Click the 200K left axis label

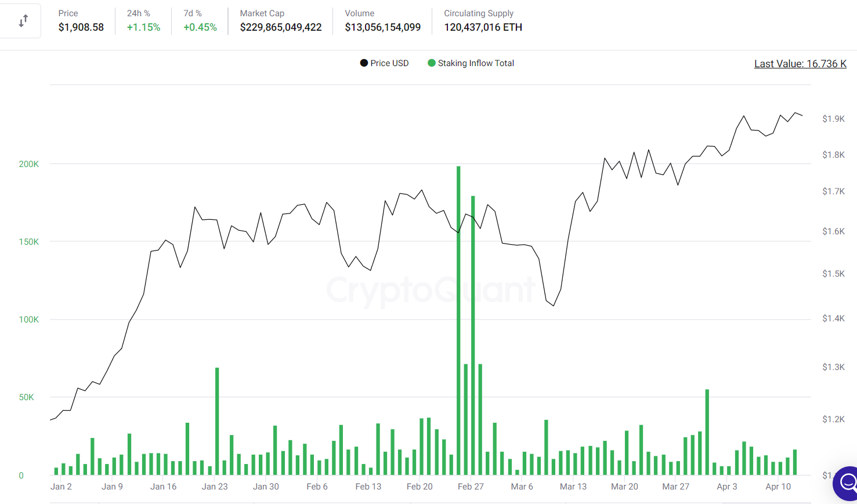[29, 164]
